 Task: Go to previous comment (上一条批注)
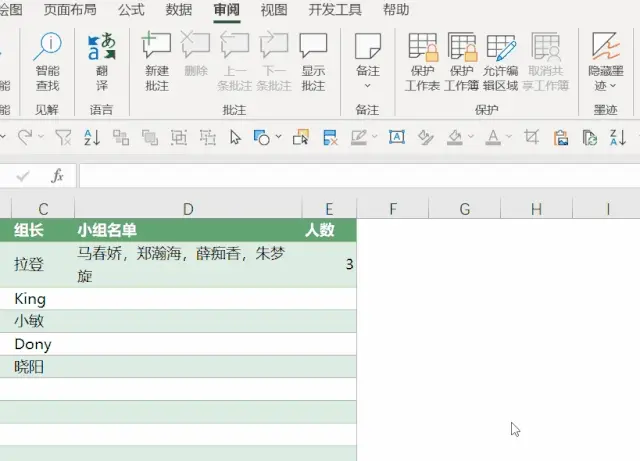tap(234, 62)
